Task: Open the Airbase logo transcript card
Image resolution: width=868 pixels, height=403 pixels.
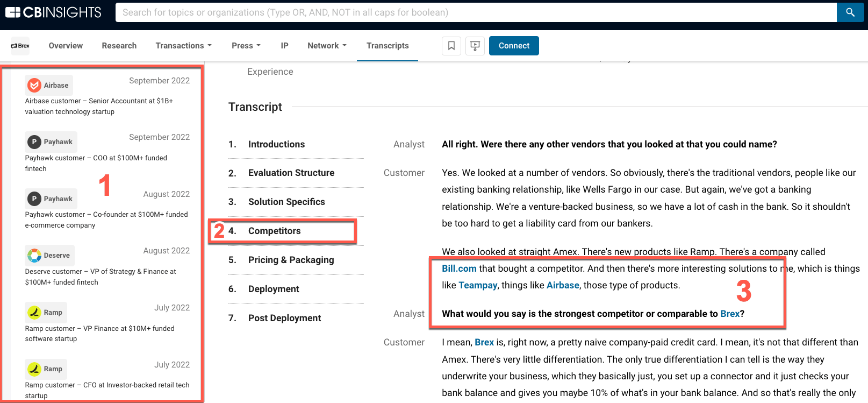Action: pyautogui.click(x=49, y=85)
